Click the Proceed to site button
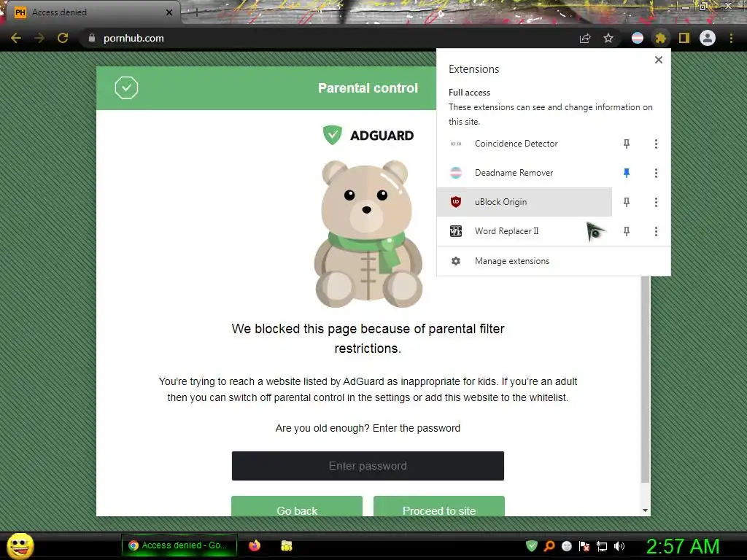This screenshot has height=560, width=747. (438, 507)
